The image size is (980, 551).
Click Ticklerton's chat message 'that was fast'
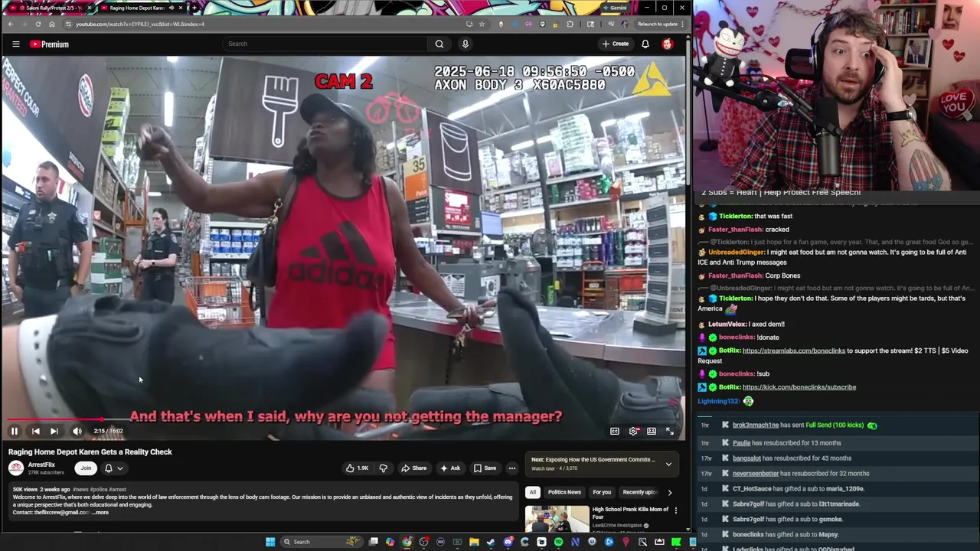[x=773, y=217]
